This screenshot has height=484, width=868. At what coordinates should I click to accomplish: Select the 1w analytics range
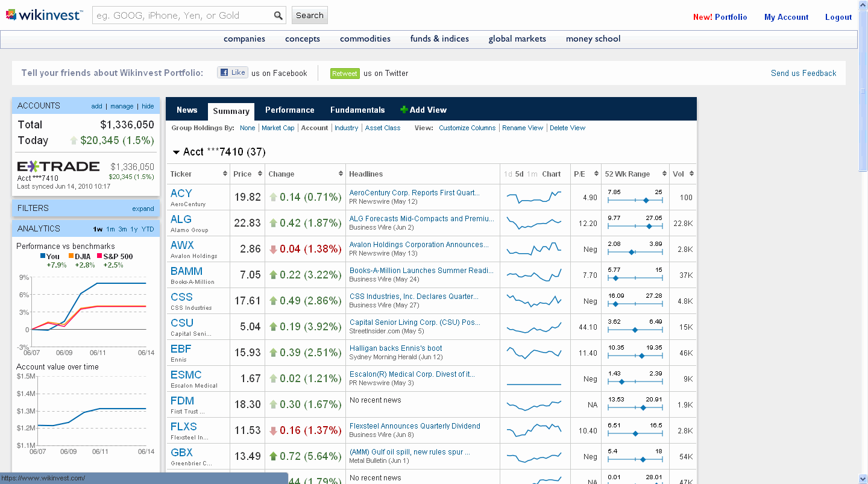[98, 229]
